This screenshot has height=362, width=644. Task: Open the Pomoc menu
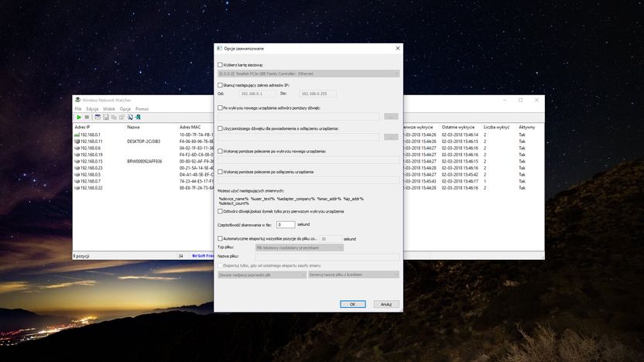tap(142, 109)
